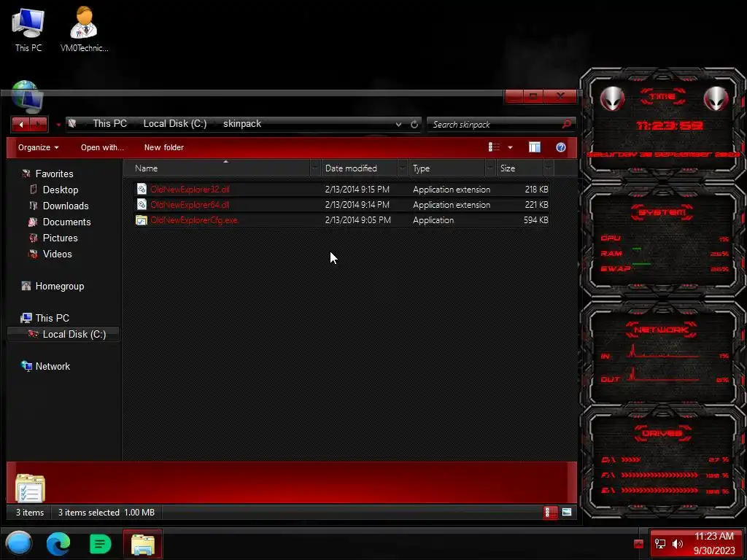
Task: Select Network in navigation pane
Action: pos(46,366)
